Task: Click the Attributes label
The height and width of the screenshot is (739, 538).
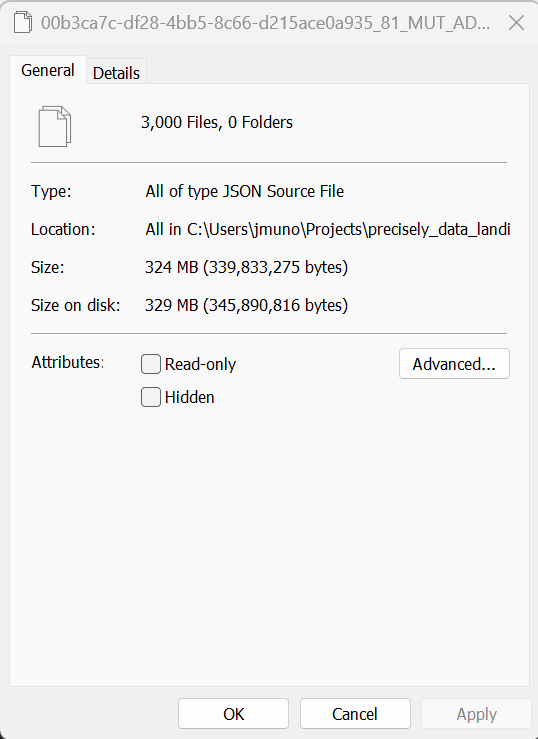Action: coord(67,362)
